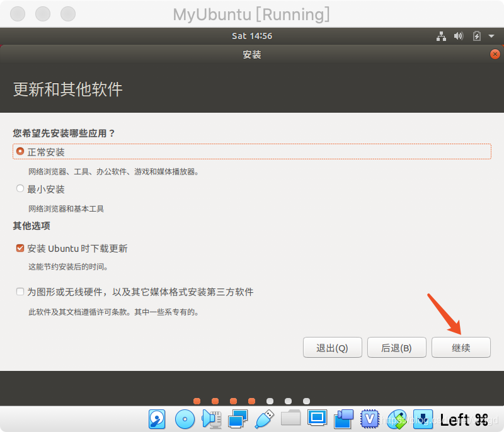Click the 后退(B) back button

click(397, 348)
